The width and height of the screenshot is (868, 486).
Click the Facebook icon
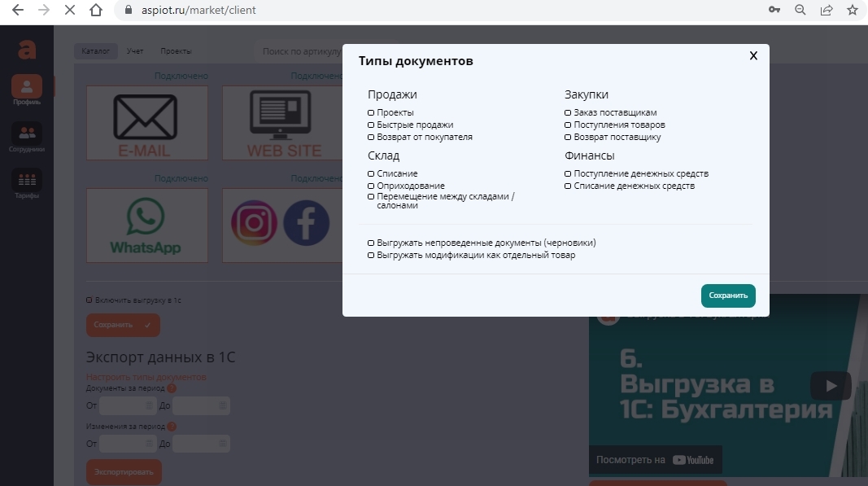tap(306, 223)
